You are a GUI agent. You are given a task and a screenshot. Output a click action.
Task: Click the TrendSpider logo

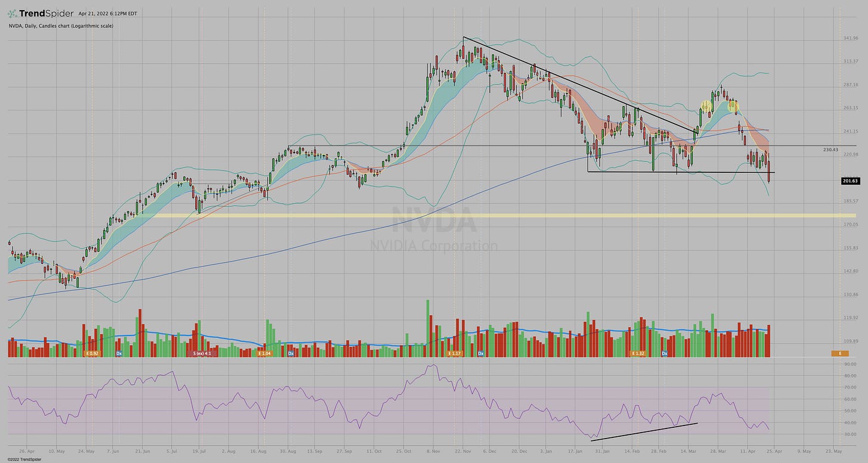pos(41,13)
